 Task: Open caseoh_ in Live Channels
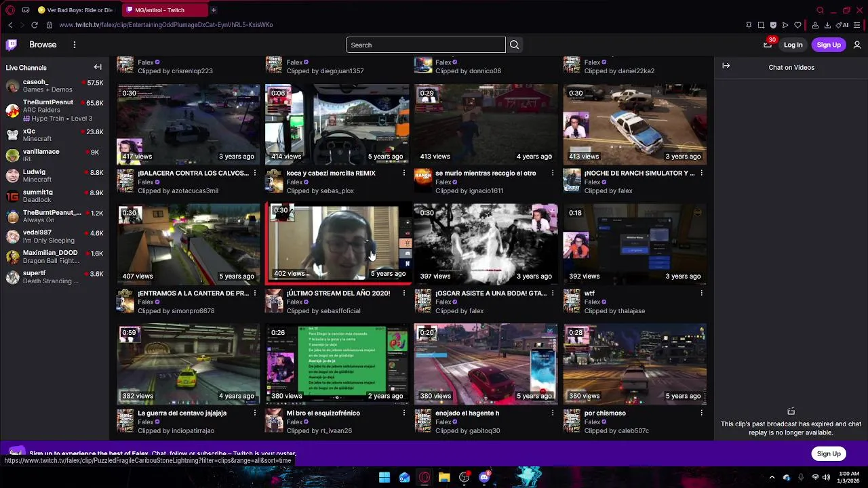[x=54, y=85]
